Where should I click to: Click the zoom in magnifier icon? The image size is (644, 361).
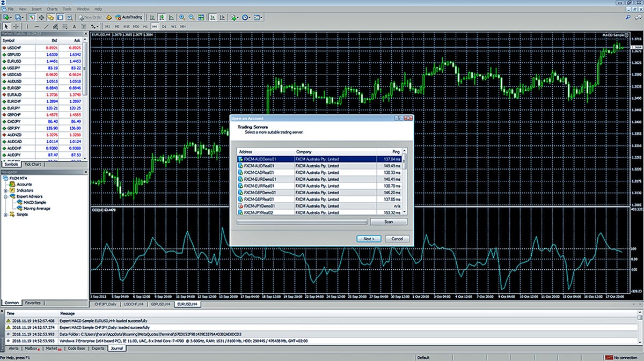(x=182, y=17)
